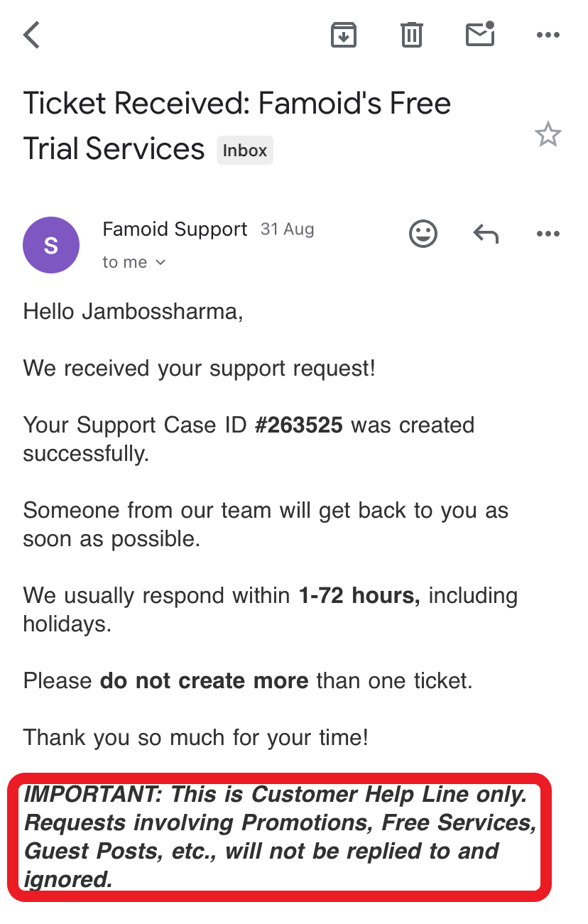Tap the 'Hello Jambossharma' greeting line

pos(134,311)
